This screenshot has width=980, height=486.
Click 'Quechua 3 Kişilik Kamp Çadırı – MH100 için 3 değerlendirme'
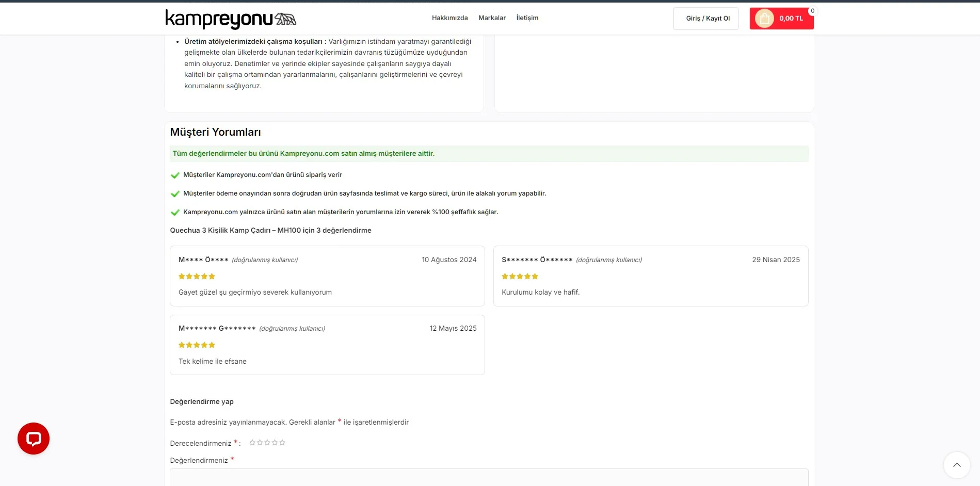pyautogui.click(x=271, y=231)
